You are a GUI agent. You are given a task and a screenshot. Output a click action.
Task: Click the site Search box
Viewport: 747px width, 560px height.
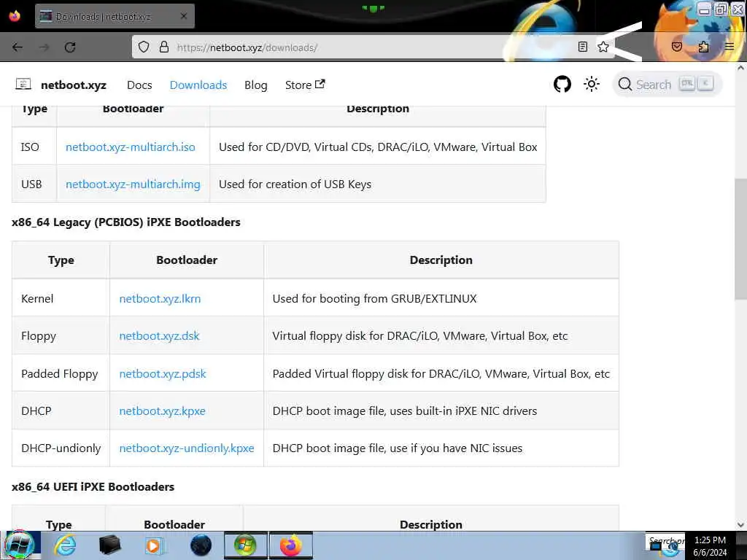pyautogui.click(x=667, y=85)
